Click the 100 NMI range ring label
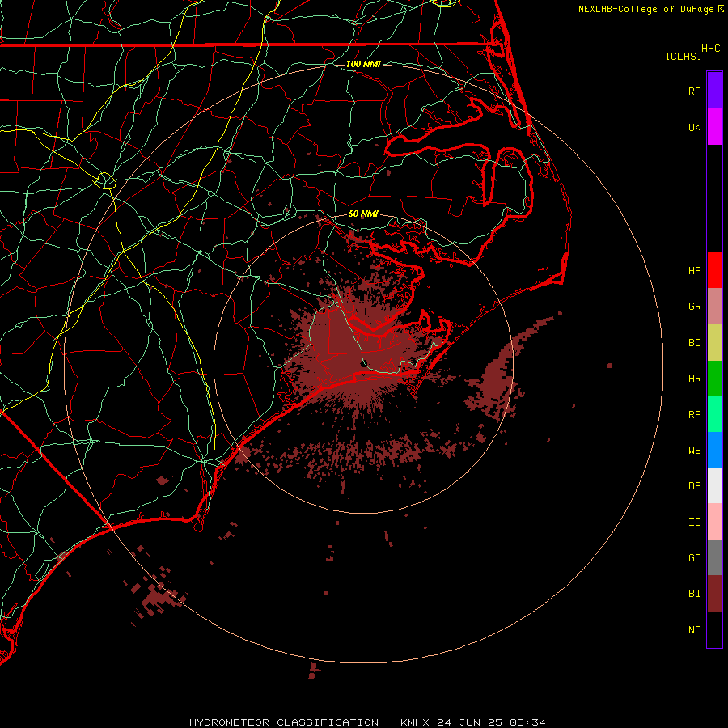The width and height of the screenshot is (728, 728). (363, 64)
